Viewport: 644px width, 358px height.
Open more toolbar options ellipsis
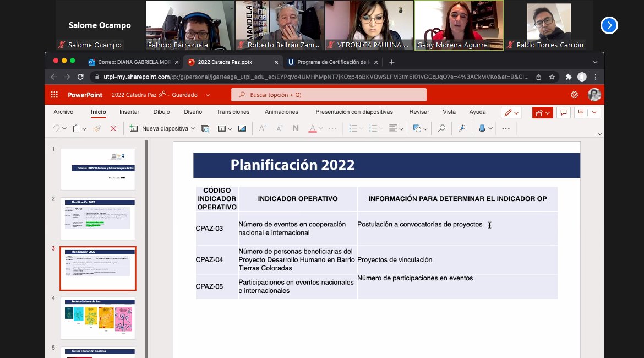[x=506, y=129]
